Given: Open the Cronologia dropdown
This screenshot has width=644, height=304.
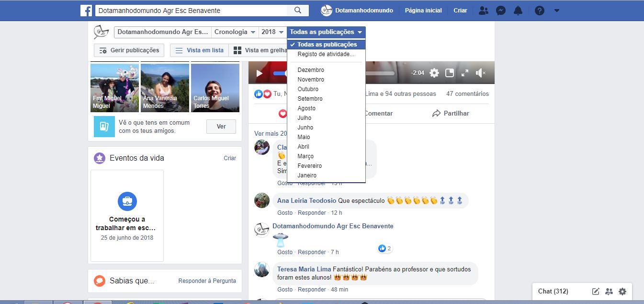Looking at the screenshot, I should (235, 32).
